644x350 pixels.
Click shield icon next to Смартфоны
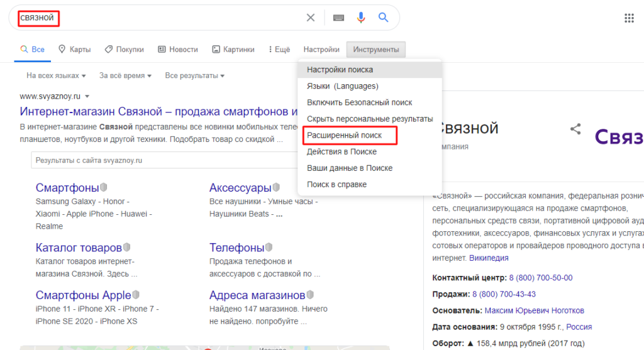(x=104, y=187)
